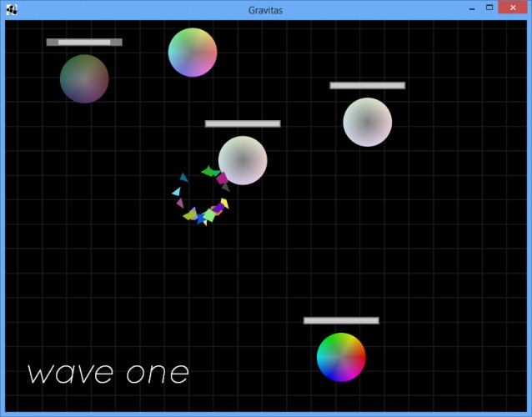Click the magenta shard touching the white sphere
The height and width of the screenshot is (417, 532).
[222, 178]
